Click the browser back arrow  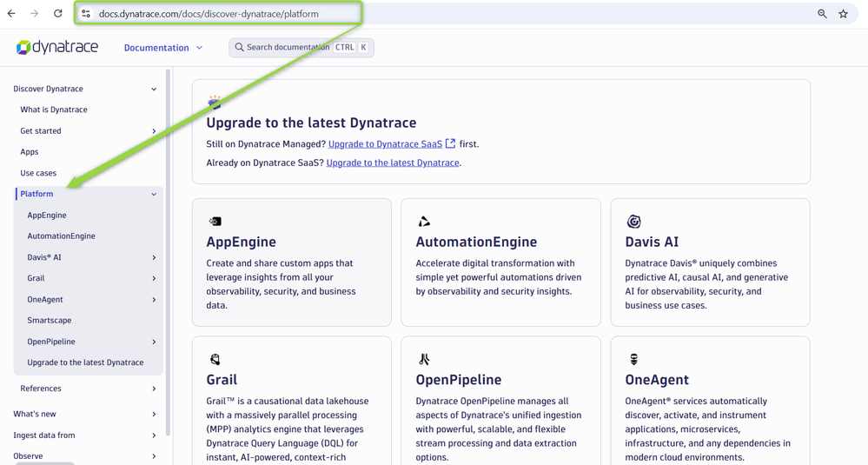click(x=11, y=13)
